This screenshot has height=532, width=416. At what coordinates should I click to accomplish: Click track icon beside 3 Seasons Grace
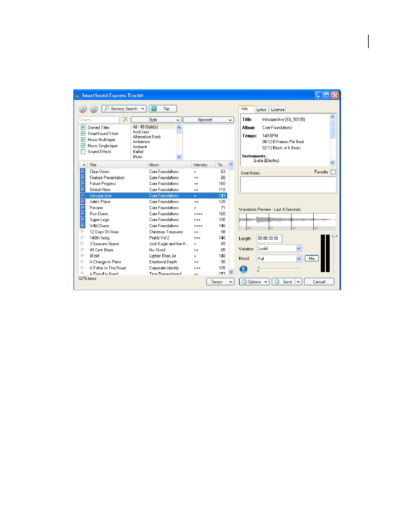pyautogui.click(x=82, y=244)
